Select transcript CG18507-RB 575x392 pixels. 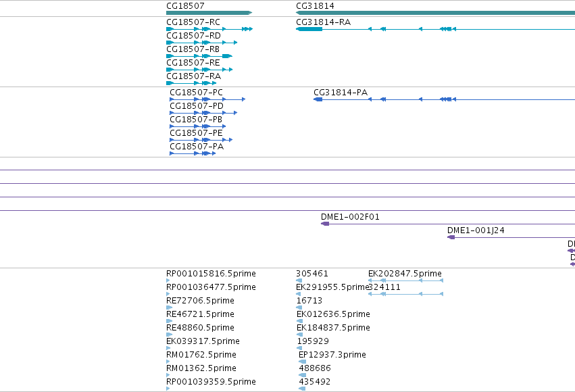193,49
